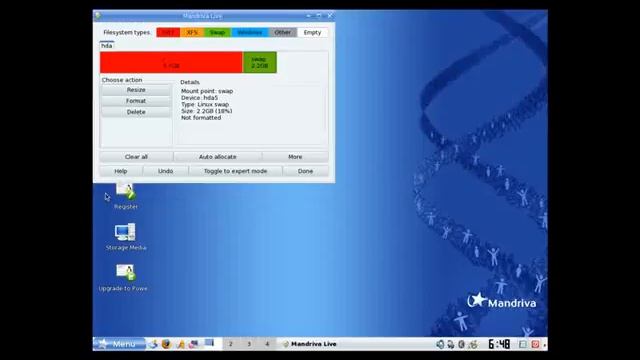Click the network tray icon next to volume
The width and height of the screenshot is (640, 360).
click(x=451, y=344)
